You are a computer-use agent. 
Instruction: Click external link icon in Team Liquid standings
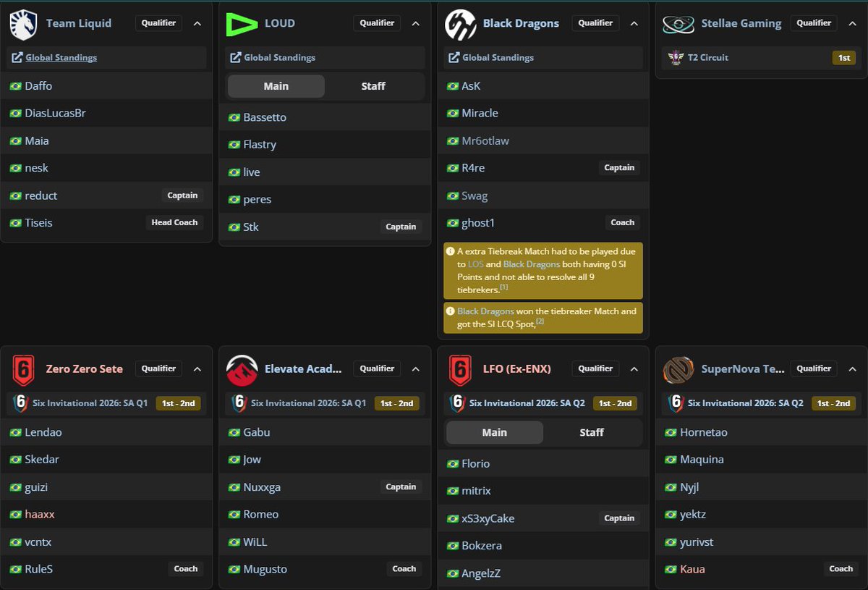point(17,58)
